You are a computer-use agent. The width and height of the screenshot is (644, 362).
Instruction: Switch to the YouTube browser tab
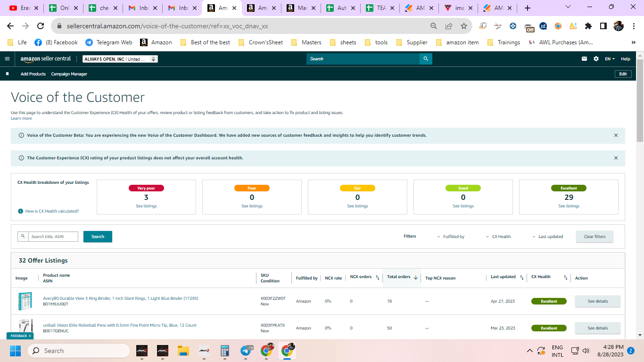point(24,8)
